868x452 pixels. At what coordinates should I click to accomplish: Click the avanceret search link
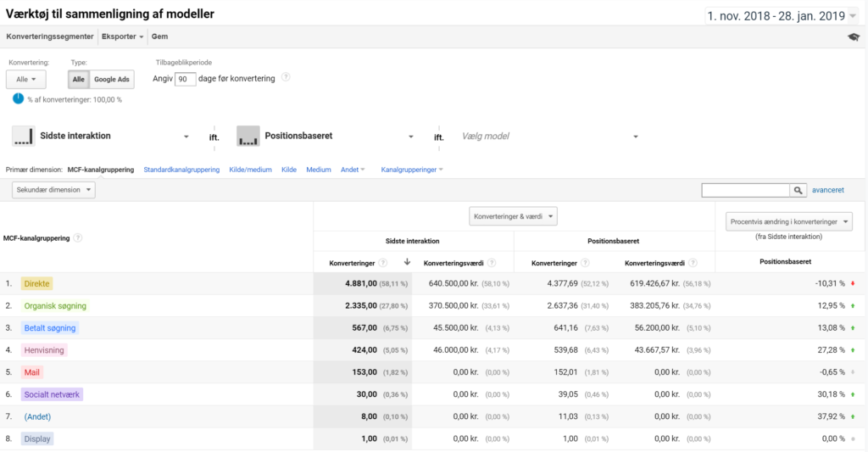pos(827,190)
